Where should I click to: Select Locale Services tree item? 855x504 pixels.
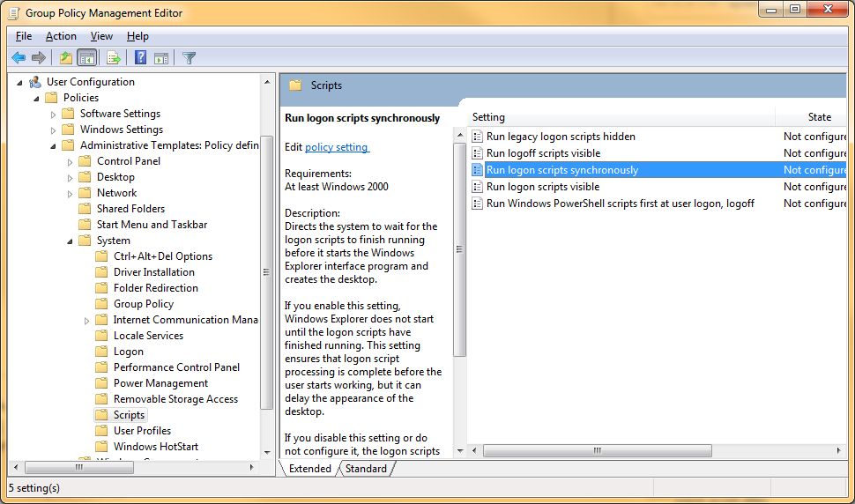click(148, 336)
